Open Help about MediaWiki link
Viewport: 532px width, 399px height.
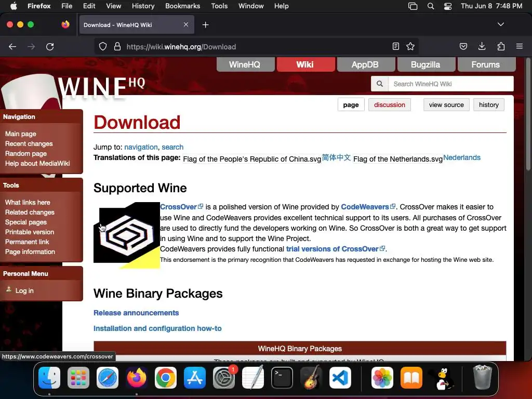click(x=37, y=163)
